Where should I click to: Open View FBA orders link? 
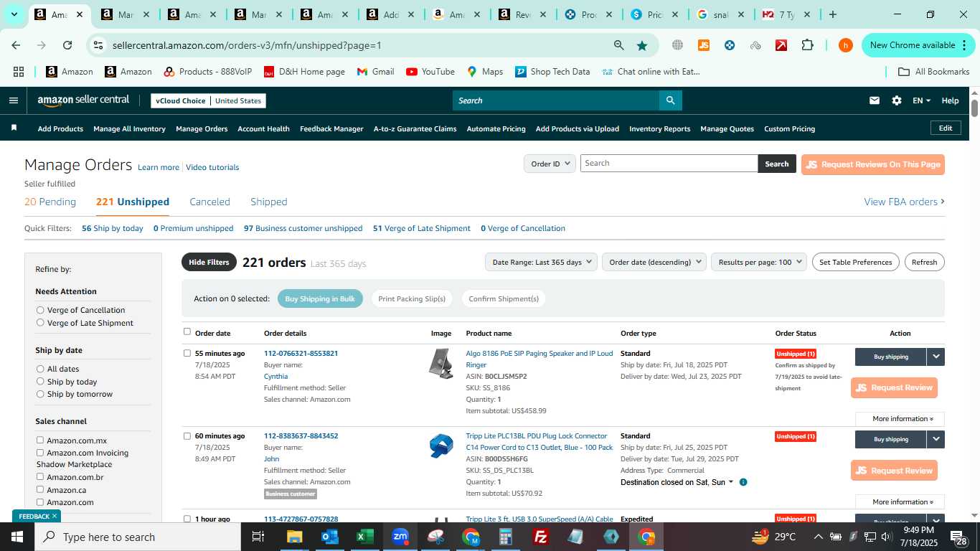pyautogui.click(x=904, y=202)
